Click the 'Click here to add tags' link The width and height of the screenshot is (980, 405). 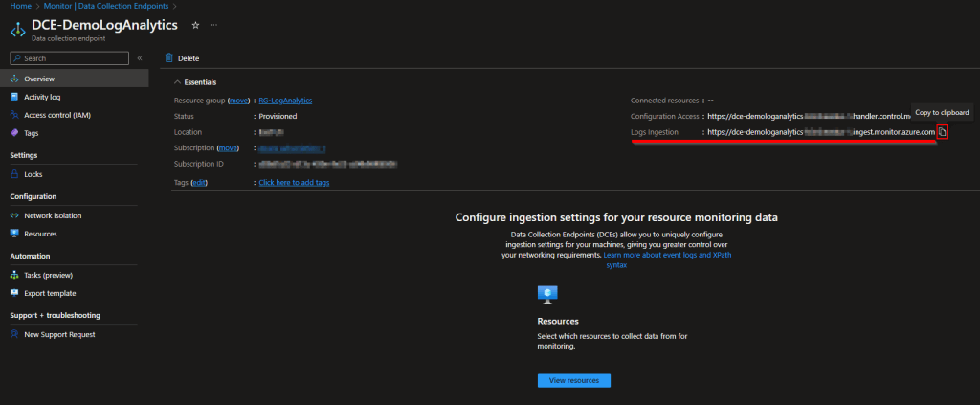click(294, 182)
